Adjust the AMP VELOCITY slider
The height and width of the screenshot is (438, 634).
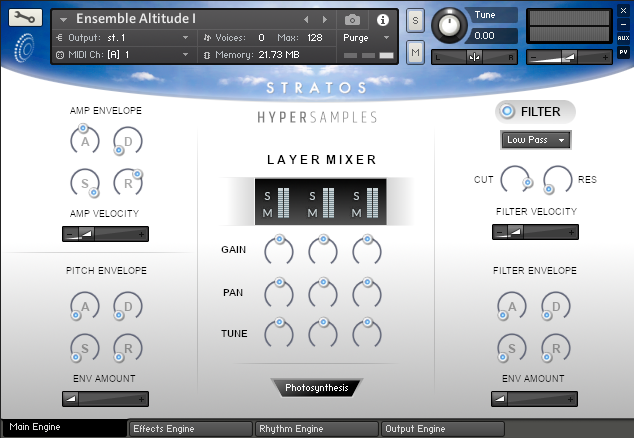point(106,234)
